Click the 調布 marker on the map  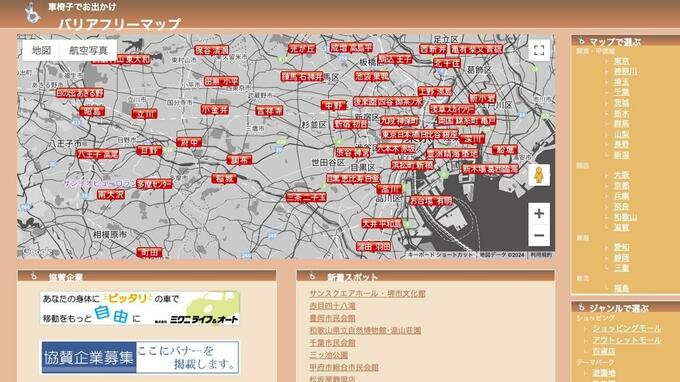coord(239,160)
